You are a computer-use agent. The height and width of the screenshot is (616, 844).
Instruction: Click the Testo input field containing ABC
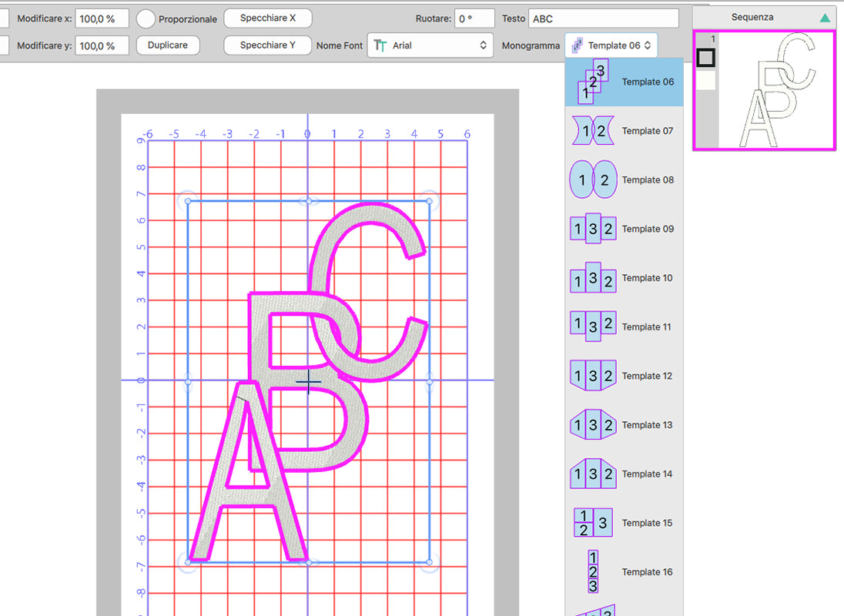coord(603,18)
